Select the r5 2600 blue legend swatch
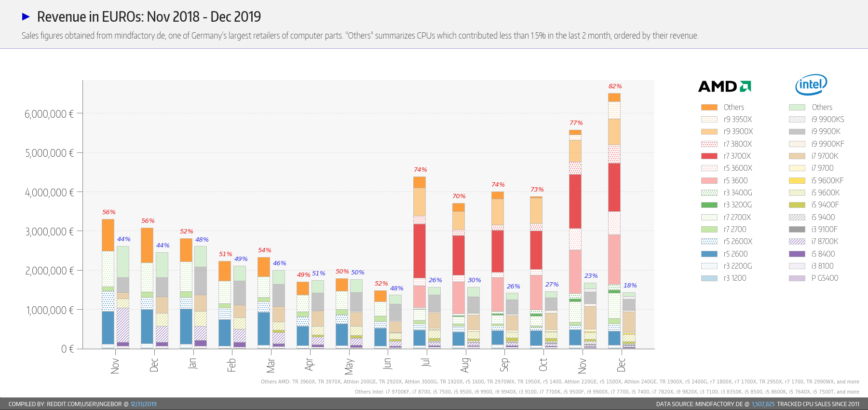The width and height of the screenshot is (868, 410). (709, 254)
